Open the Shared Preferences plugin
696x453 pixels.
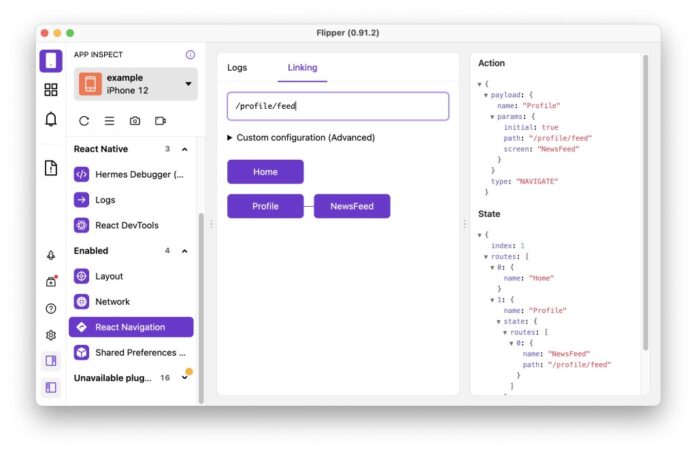(x=131, y=352)
